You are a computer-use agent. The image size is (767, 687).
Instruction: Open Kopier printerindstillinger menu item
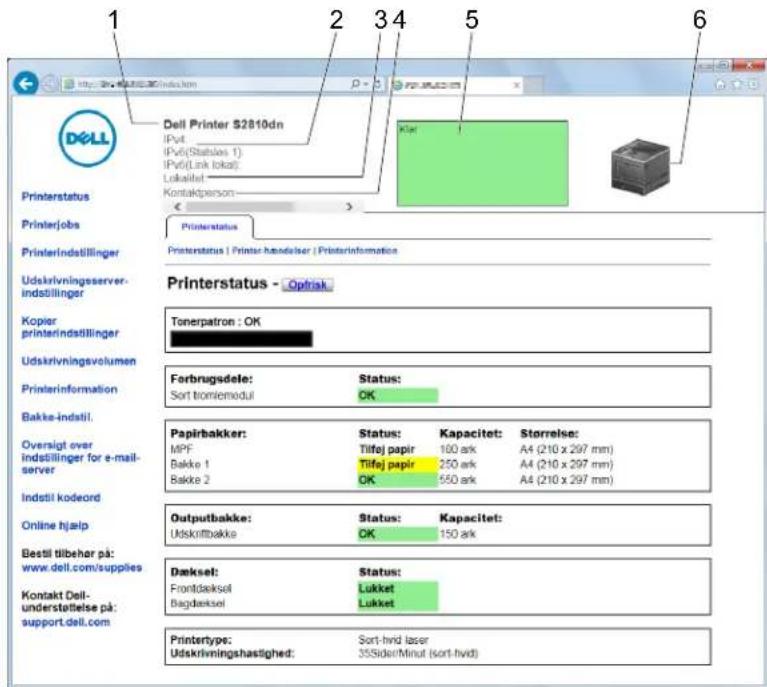pyautogui.click(x=70, y=327)
